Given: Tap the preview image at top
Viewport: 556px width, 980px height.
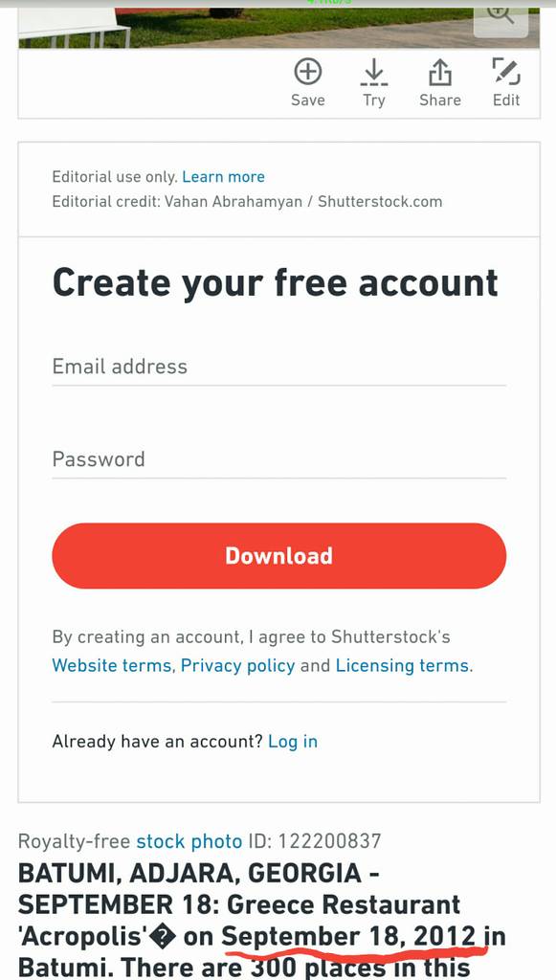Looking at the screenshot, I should (278, 25).
